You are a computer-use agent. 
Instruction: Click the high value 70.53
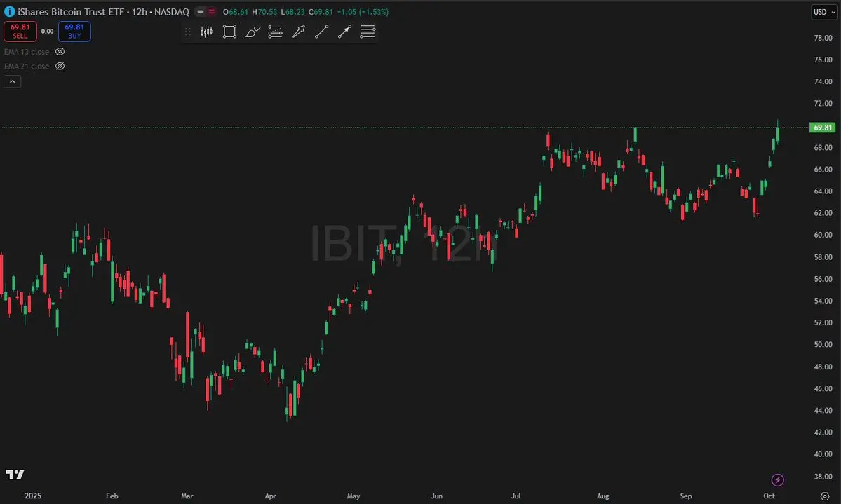tap(267, 11)
